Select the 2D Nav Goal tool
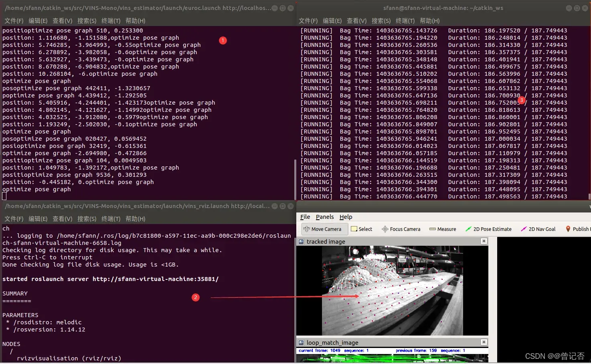591x364 pixels. pos(538,229)
